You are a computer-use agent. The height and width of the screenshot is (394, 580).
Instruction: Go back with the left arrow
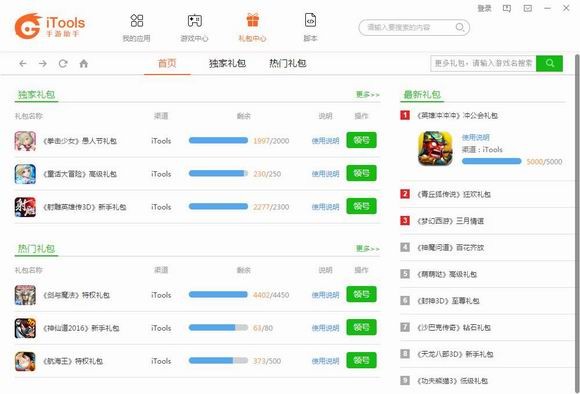tap(23, 64)
